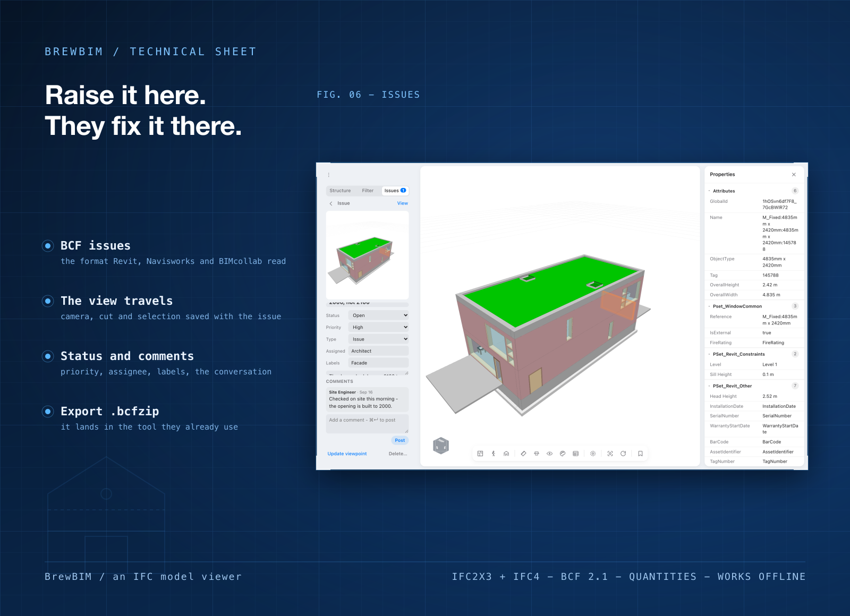
Task: Go back using the Issue chevron arrow
Action: [331, 203]
